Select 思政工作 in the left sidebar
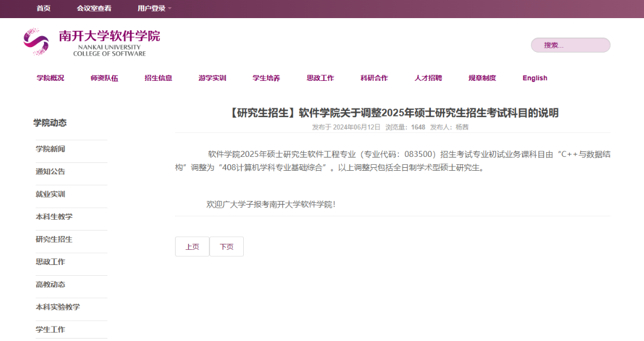This screenshot has width=644, height=341. point(51,262)
